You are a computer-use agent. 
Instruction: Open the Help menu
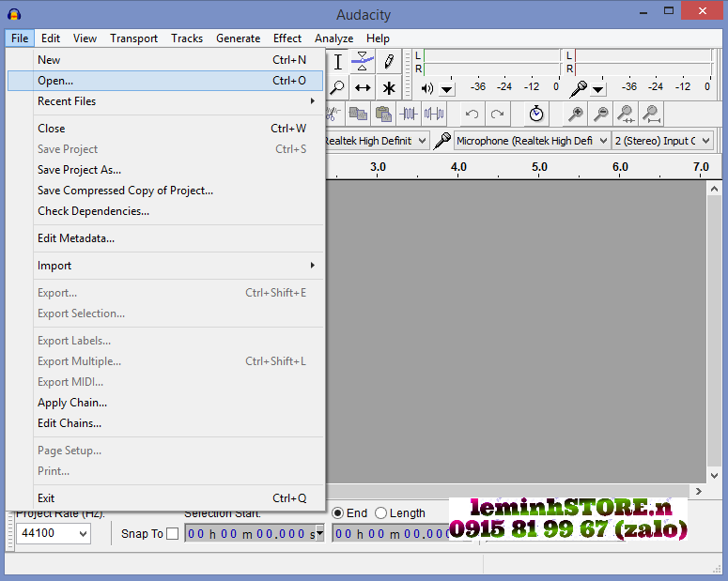tap(378, 38)
